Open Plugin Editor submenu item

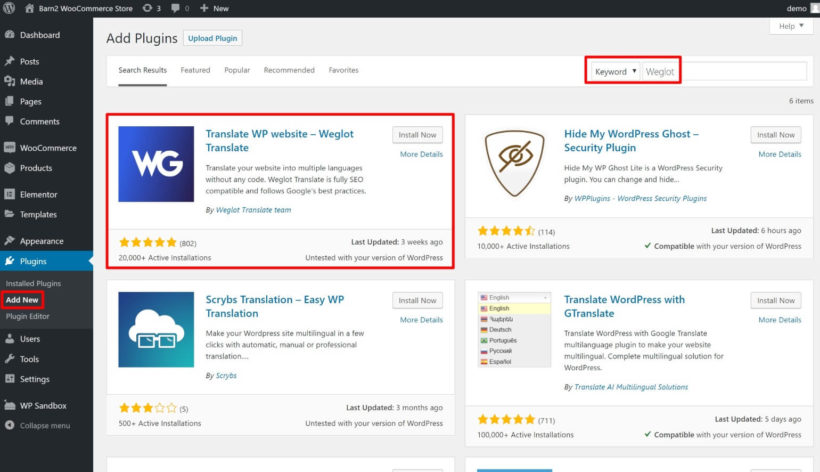(28, 316)
